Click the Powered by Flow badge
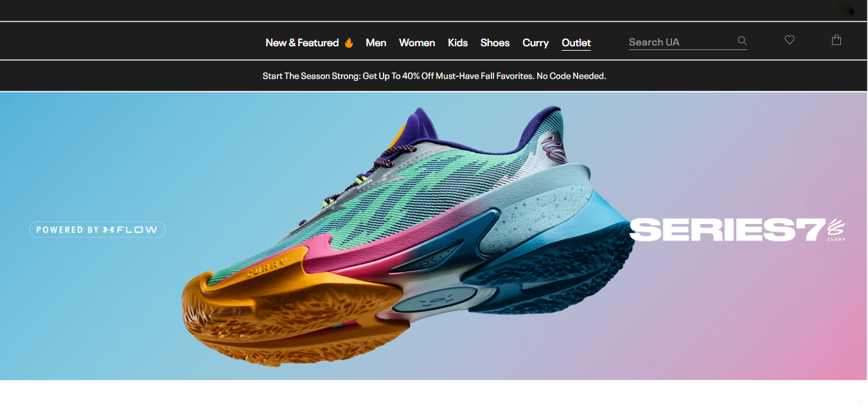The image size is (868, 412). (x=97, y=230)
